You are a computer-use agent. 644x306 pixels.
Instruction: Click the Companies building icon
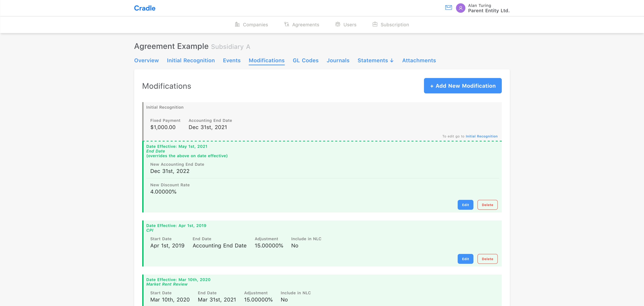click(237, 24)
